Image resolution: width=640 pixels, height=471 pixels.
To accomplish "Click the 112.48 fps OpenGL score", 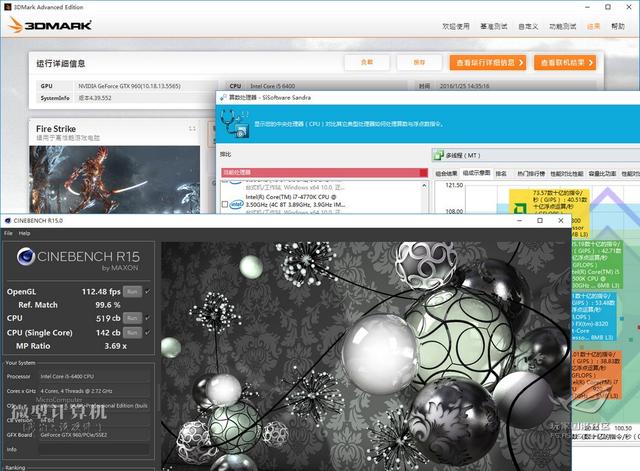I will [x=101, y=292].
